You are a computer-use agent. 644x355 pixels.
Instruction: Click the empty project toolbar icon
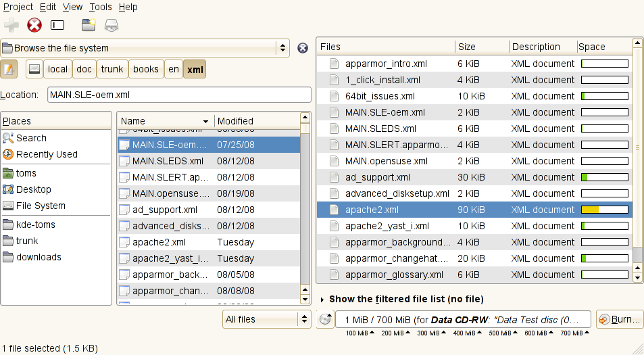click(x=57, y=26)
